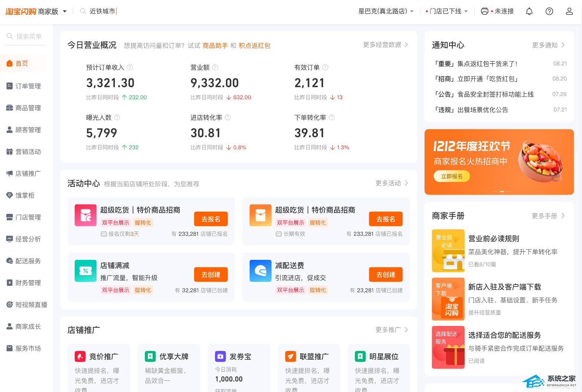Image resolution: width=582 pixels, height=392 pixels.
Task: Open the user account profile icon
Action: (x=569, y=11)
